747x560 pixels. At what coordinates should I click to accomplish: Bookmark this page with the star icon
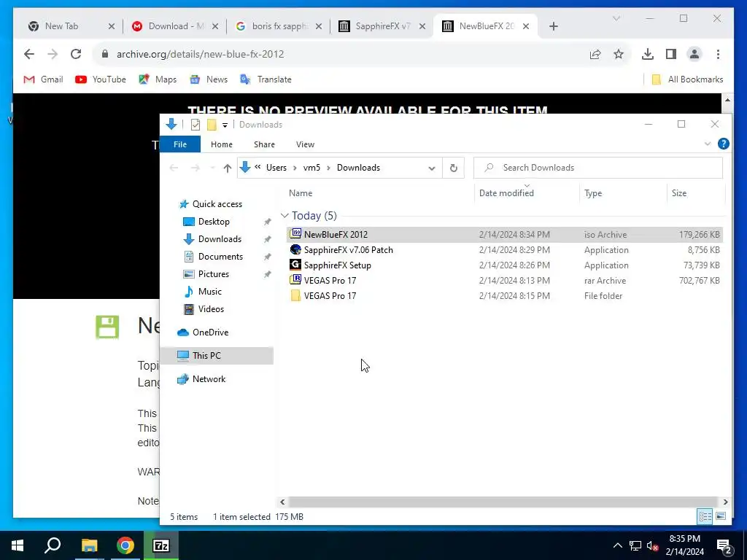point(619,54)
